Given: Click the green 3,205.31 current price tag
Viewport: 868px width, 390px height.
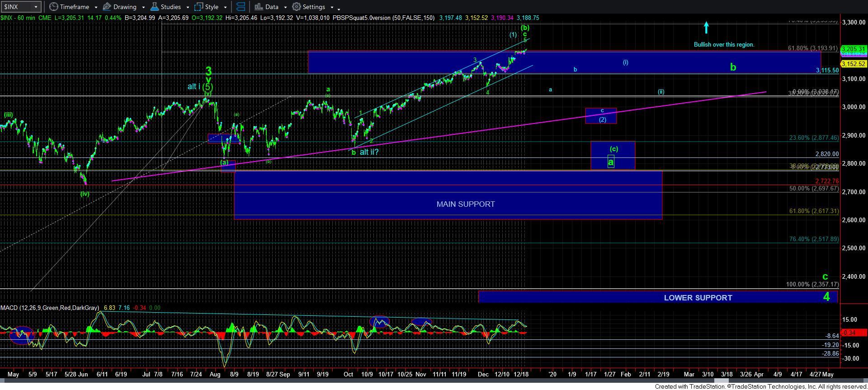Looking at the screenshot, I should pyautogui.click(x=853, y=49).
